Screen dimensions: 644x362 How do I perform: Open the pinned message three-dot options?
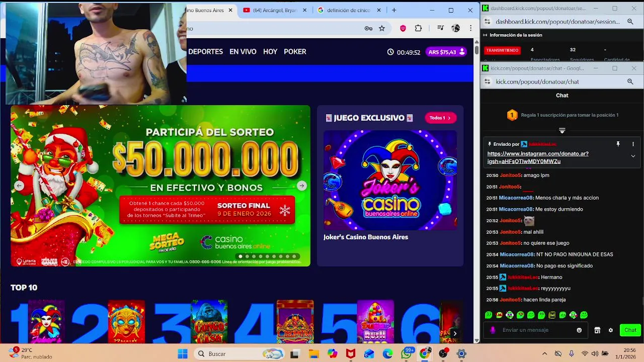(633, 144)
